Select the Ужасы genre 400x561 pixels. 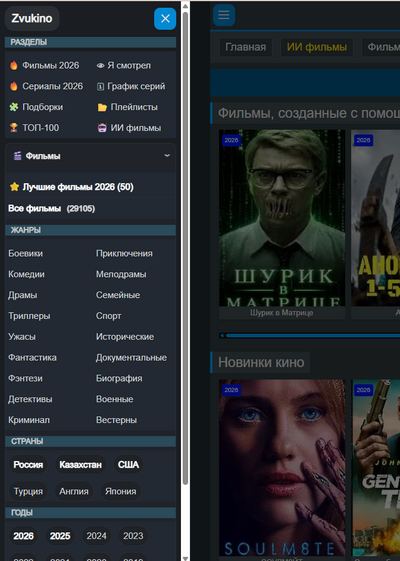point(22,337)
